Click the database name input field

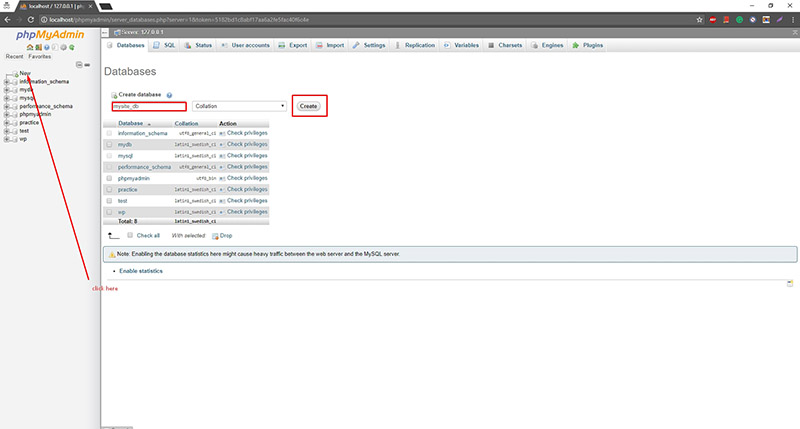pos(149,106)
